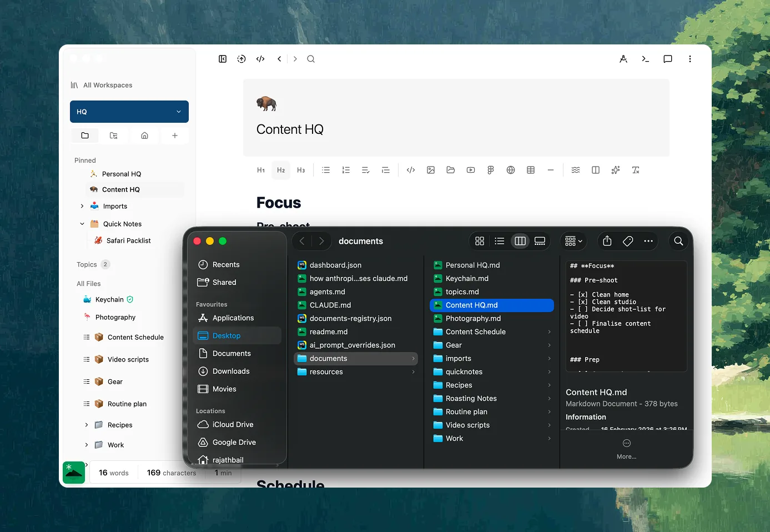Click Finder share button
This screenshot has height=532, width=770.
tap(607, 241)
